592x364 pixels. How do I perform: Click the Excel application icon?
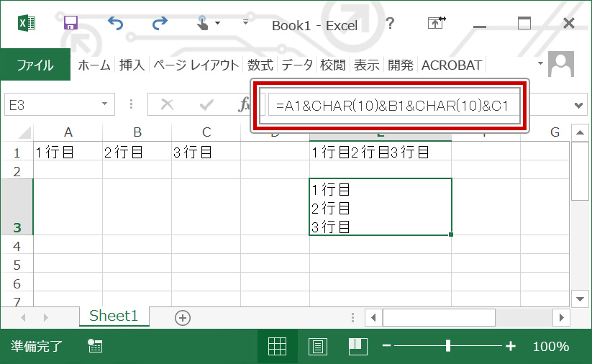(27, 24)
